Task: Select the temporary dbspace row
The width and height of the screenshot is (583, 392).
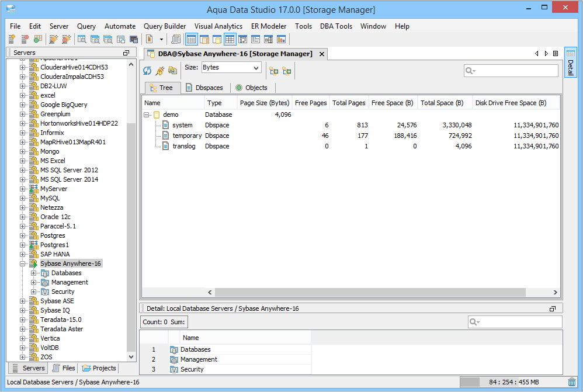Action: click(x=351, y=136)
